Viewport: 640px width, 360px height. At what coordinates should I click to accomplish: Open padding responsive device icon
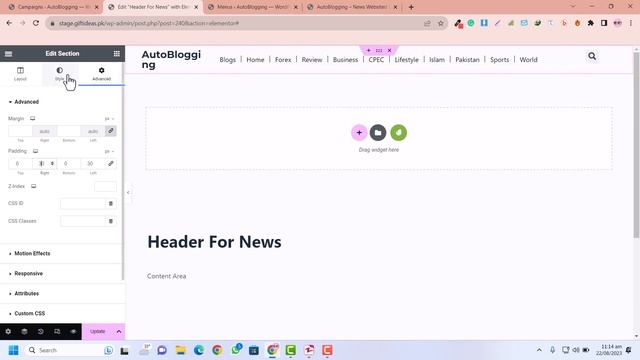[36, 151]
